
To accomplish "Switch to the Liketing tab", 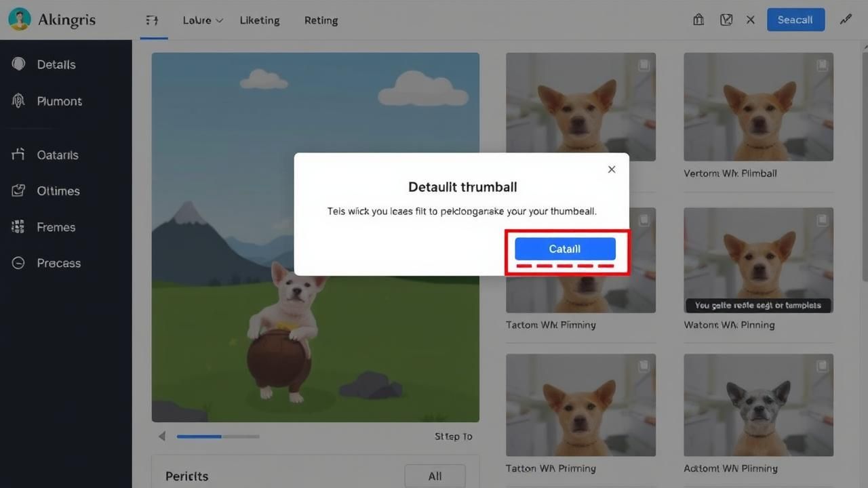I will tap(259, 20).
